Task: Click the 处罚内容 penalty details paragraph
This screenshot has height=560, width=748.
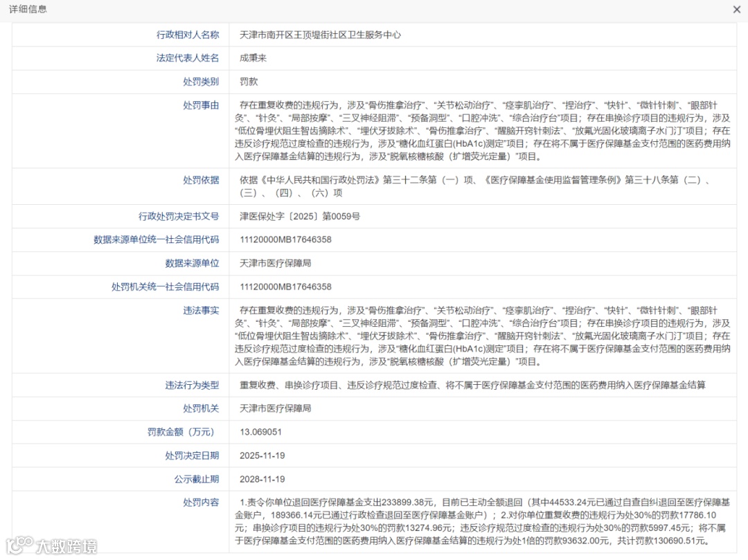Action: [x=482, y=521]
